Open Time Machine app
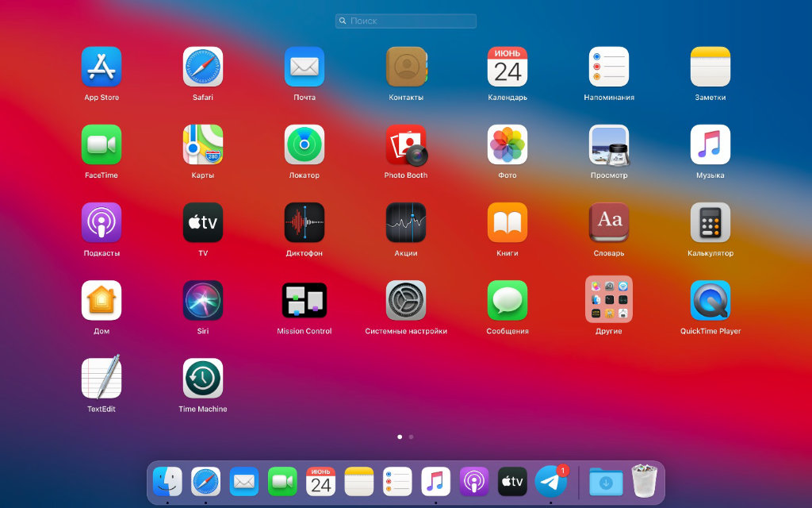 pyautogui.click(x=203, y=378)
